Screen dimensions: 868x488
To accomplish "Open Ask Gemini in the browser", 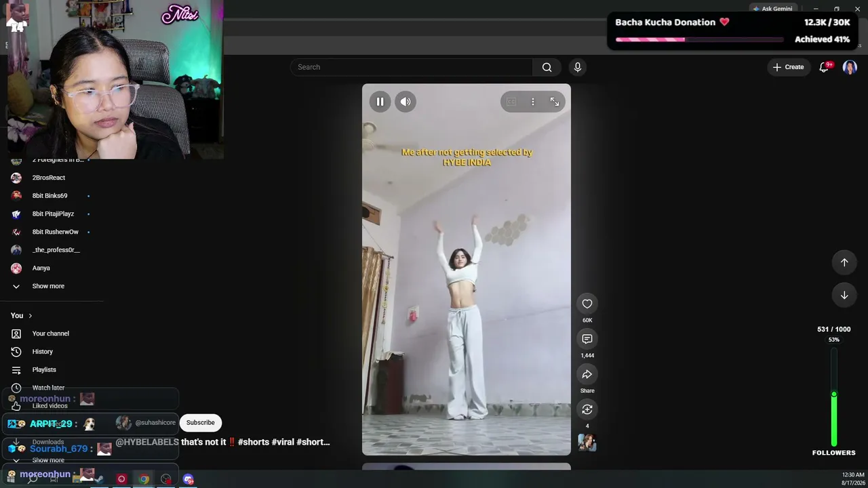I will click(772, 9).
